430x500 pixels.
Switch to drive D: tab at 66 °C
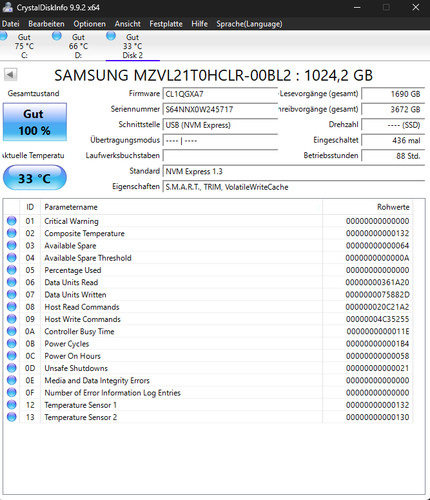(x=78, y=46)
